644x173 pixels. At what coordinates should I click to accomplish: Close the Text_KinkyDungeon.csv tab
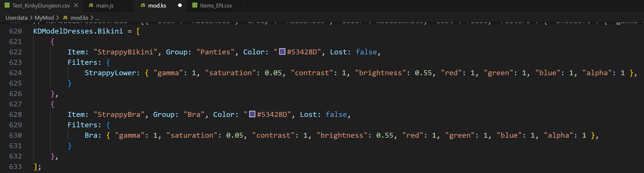76,5
